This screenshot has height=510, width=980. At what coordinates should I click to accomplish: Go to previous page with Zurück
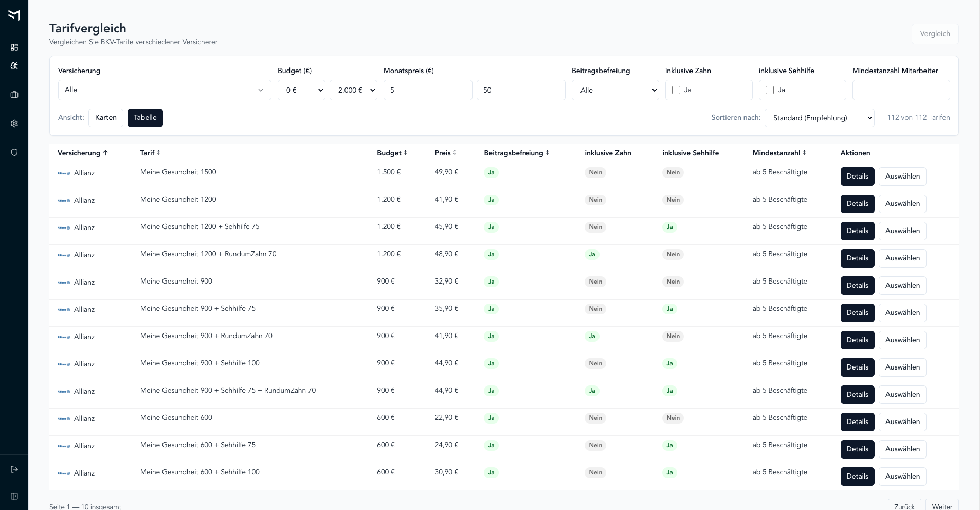click(x=904, y=505)
